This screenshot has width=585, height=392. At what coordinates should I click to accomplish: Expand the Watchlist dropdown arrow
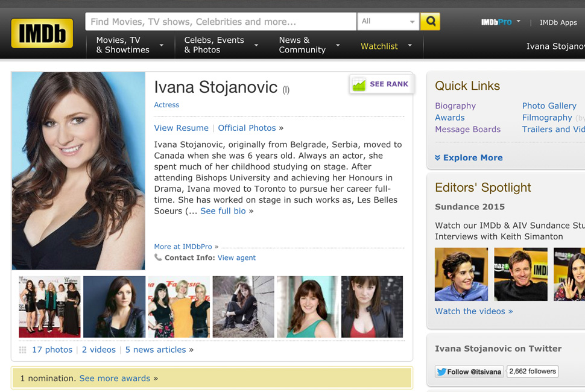409,45
